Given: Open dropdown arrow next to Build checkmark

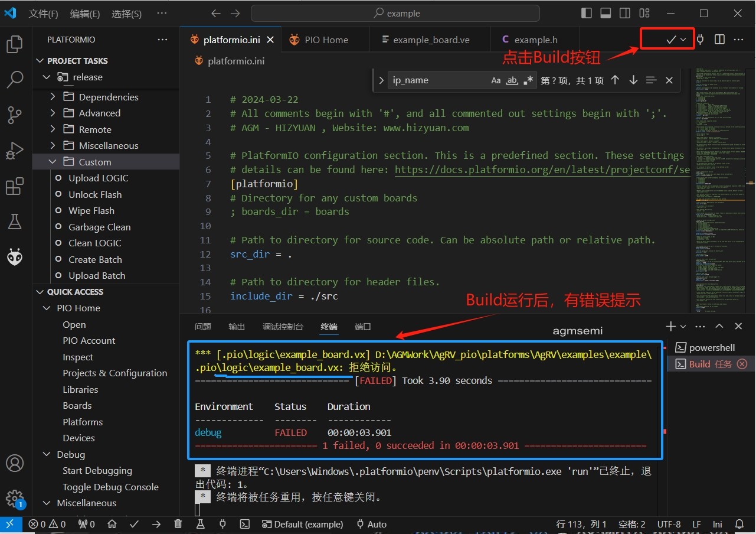Looking at the screenshot, I should [x=683, y=40].
